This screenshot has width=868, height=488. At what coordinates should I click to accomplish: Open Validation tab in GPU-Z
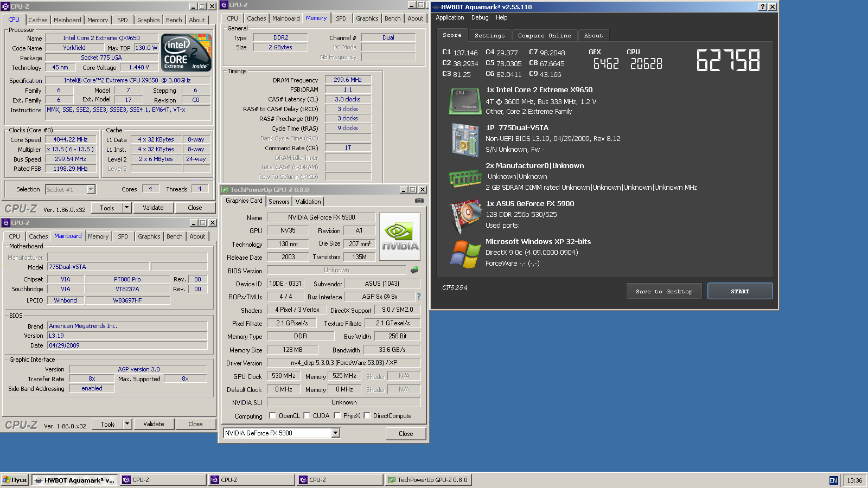(x=308, y=202)
